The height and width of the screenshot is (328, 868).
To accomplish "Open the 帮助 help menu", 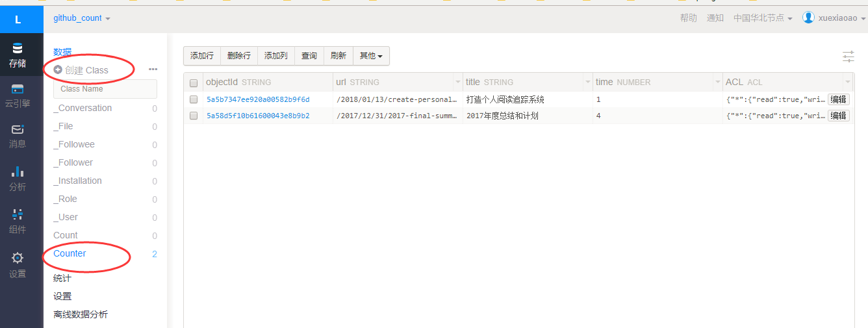I will (x=689, y=18).
